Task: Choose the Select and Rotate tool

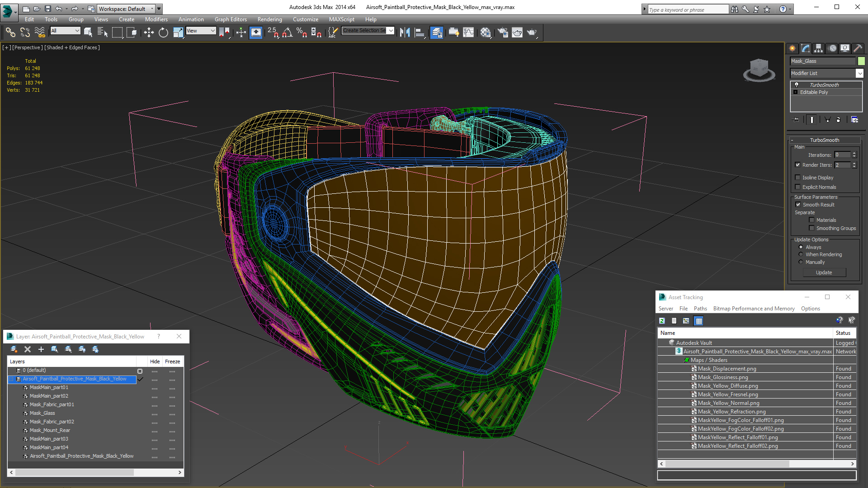Action: pos(163,32)
